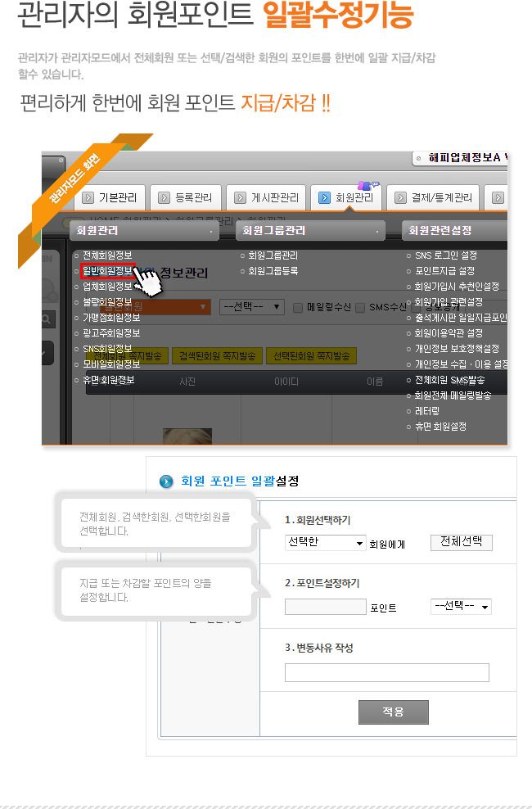Image resolution: width=532 pixels, height=809 pixels.
Task: Open 휴면 회원정보 menu item
Action: click(108, 380)
